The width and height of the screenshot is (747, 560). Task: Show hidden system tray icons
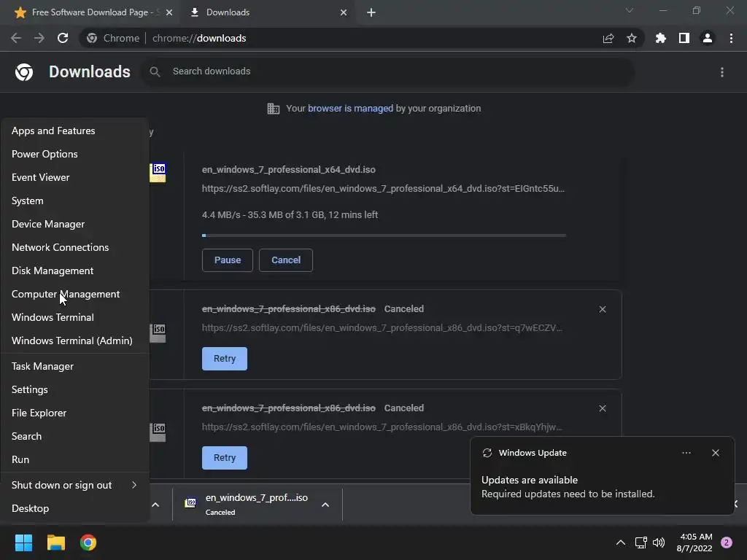620,542
